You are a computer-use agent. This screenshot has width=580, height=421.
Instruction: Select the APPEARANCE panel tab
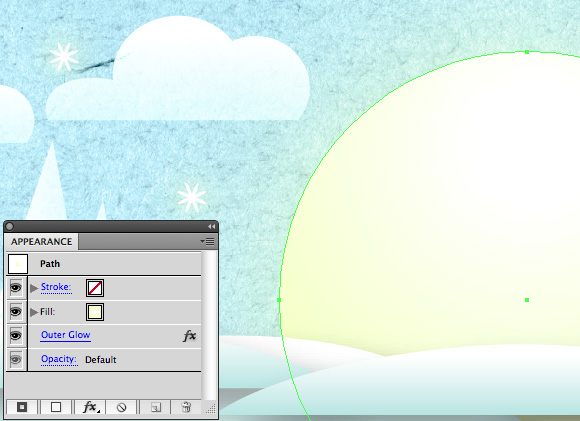[41, 242]
